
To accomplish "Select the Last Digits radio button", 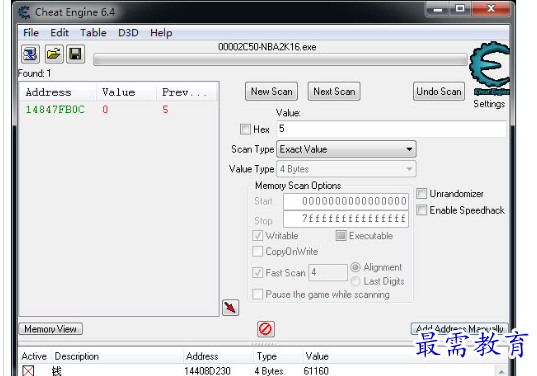I will click(355, 281).
